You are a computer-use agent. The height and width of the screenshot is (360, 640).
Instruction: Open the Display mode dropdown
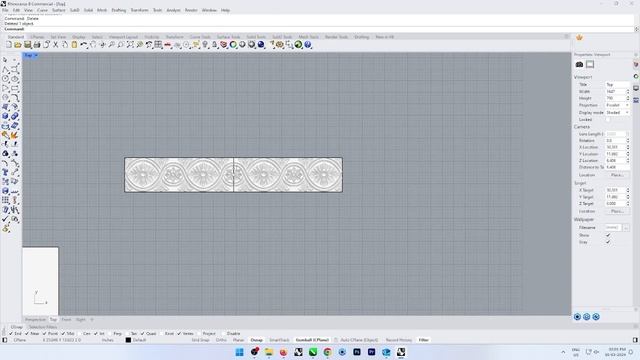pyautogui.click(x=617, y=112)
